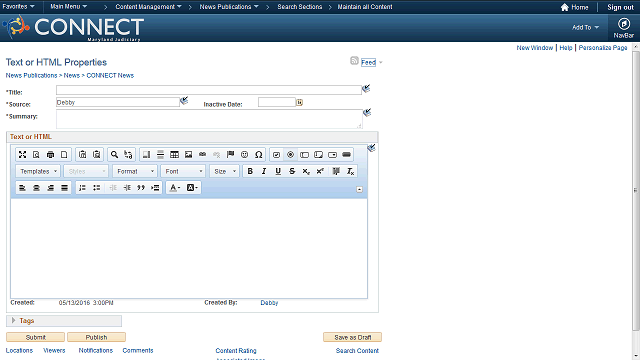The image size is (640, 360).
Task: Open the Add To dropdown
Action: pyautogui.click(x=585, y=27)
